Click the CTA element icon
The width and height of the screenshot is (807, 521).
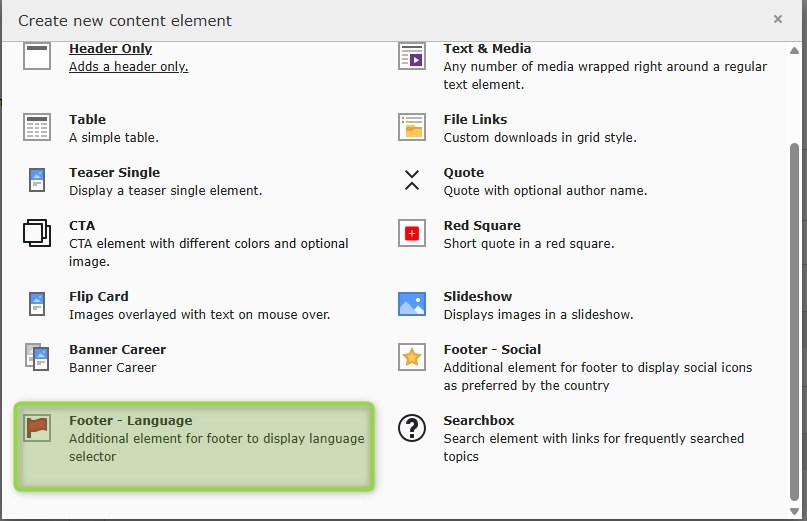[x=37, y=233]
